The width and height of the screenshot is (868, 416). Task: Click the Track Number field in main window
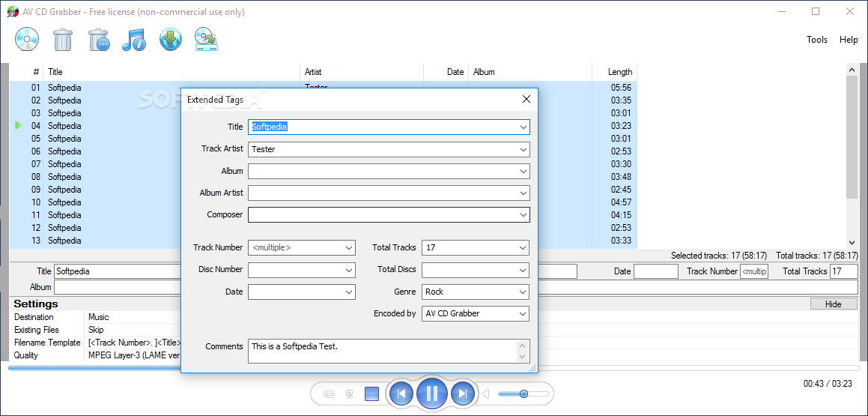754,271
